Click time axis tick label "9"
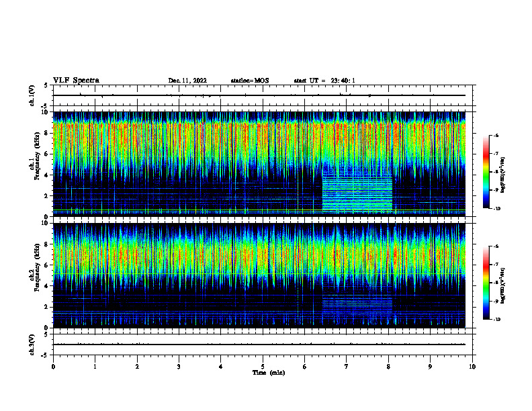This screenshot has height=411, width=532. tap(430, 367)
